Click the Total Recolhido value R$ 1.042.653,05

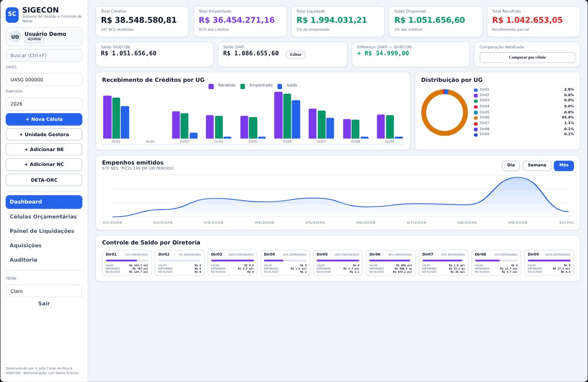[x=527, y=20]
